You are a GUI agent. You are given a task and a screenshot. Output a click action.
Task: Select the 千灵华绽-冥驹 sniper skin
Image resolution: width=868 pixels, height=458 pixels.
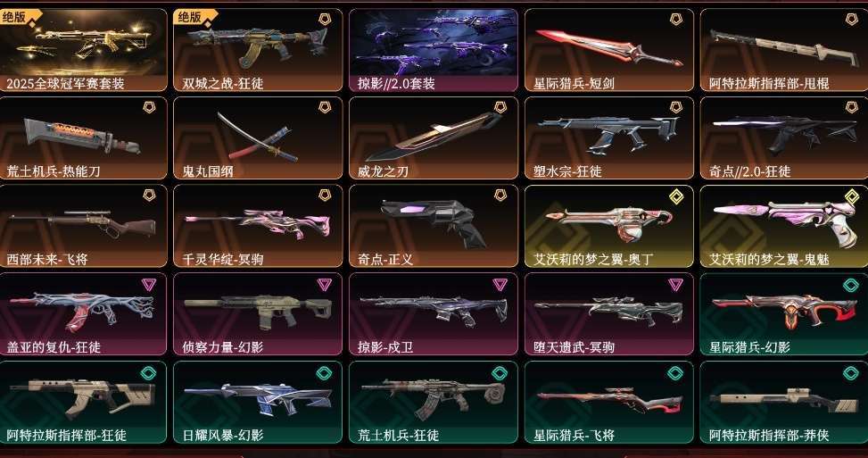point(258,226)
